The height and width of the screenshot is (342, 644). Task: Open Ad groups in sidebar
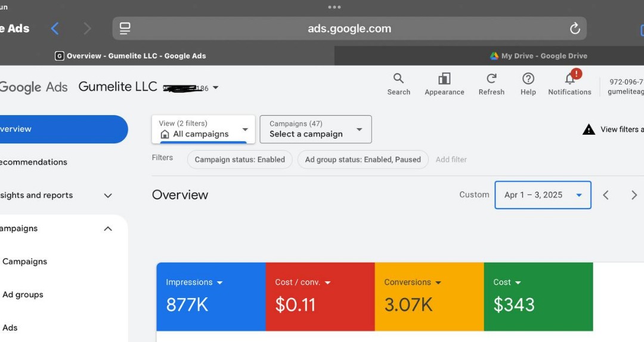(23, 295)
